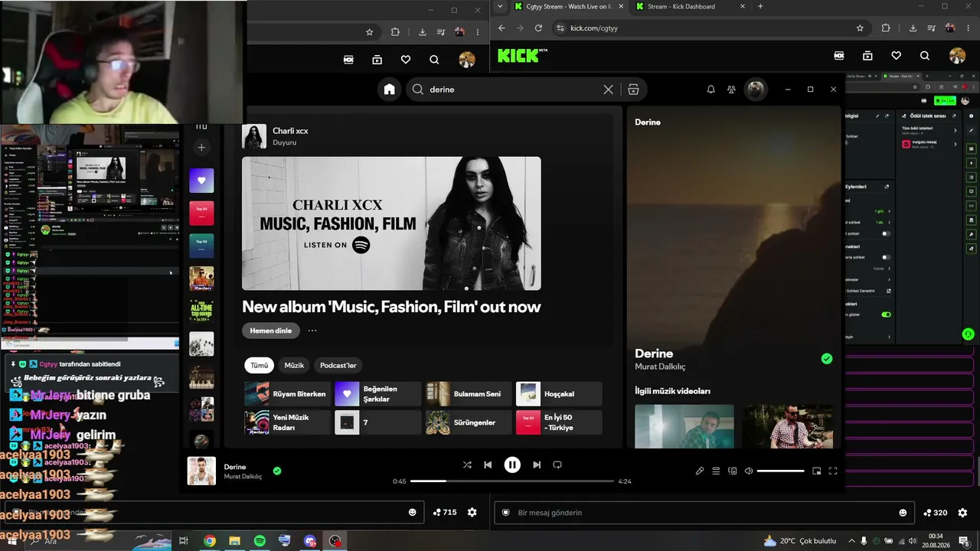Select the Podcast'ler filter chip

point(338,365)
